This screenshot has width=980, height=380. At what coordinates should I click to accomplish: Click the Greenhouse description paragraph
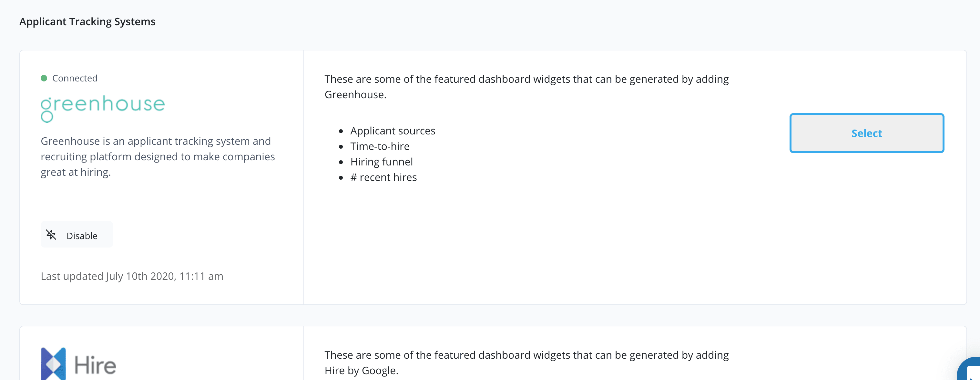tap(158, 156)
